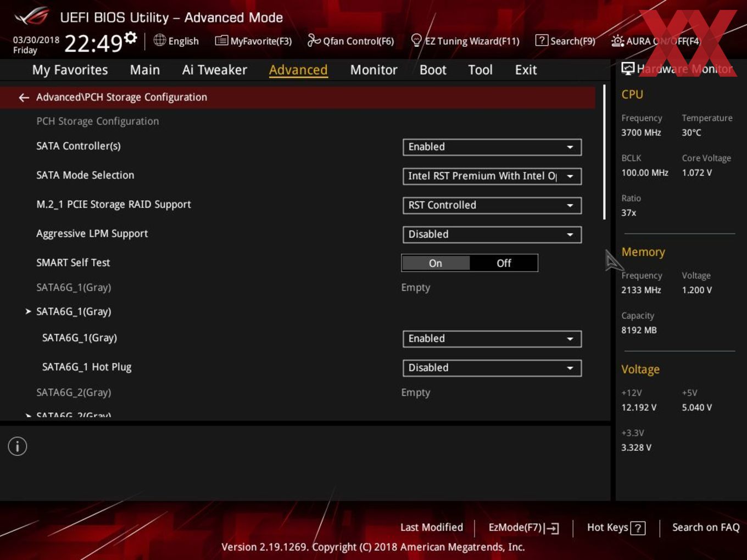Screen dimensions: 747x560
Task: Open MyFavorite list icon
Action: [x=221, y=41]
